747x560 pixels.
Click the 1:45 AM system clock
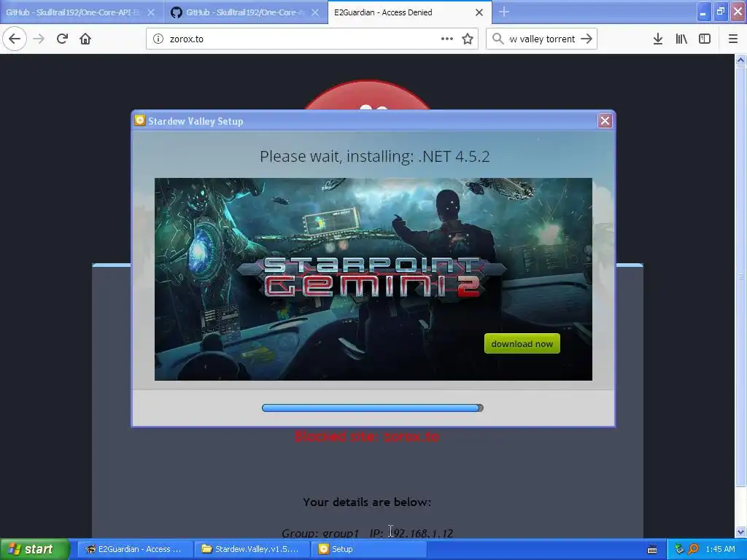(x=720, y=550)
